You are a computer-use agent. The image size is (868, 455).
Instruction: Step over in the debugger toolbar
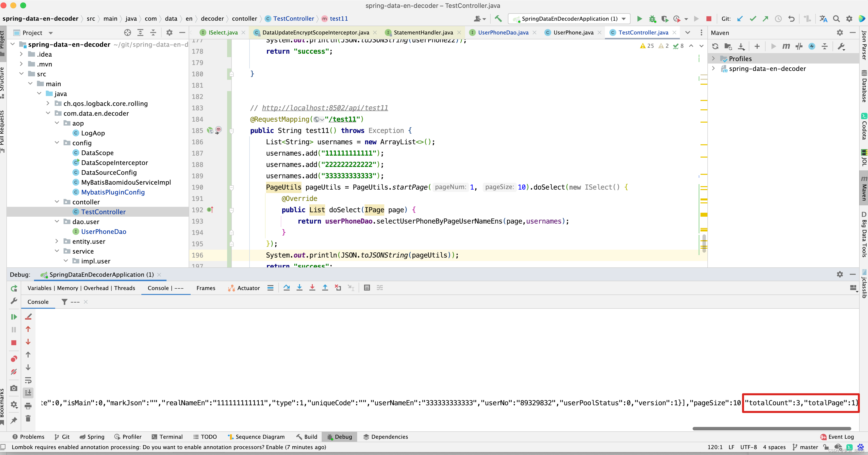pyautogui.click(x=287, y=288)
